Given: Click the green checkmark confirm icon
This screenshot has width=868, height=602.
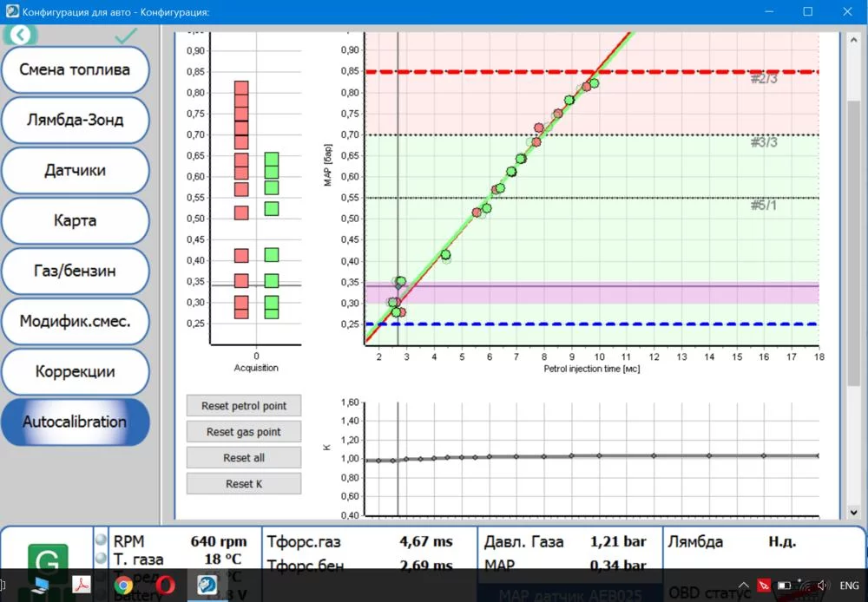Looking at the screenshot, I should [127, 36].
